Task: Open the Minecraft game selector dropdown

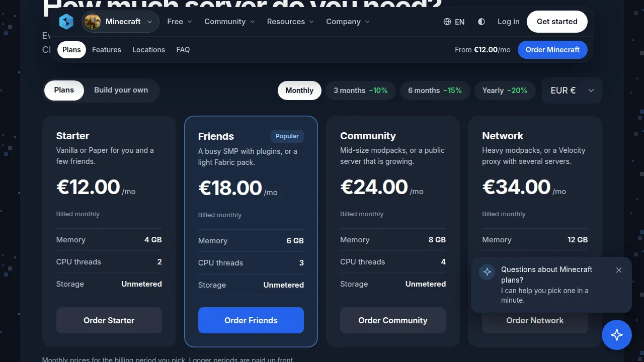Action: pos(121,22)
